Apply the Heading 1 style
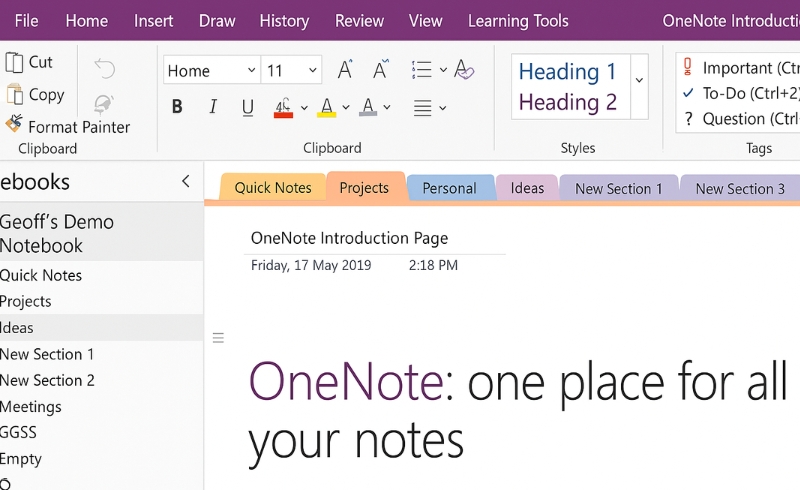Viewport: 800px width, 490px height. tap(567, 71)
